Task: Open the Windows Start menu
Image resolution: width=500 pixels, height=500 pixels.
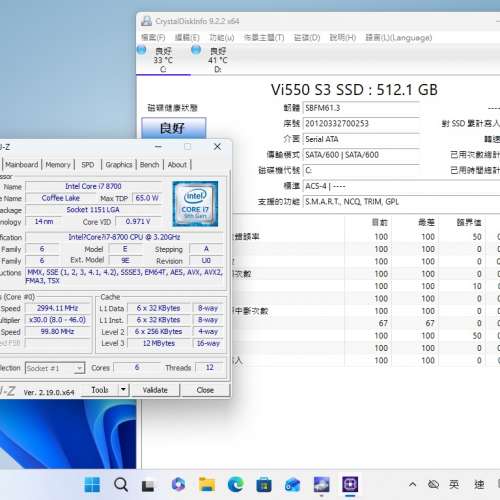Action: (92, 484)
